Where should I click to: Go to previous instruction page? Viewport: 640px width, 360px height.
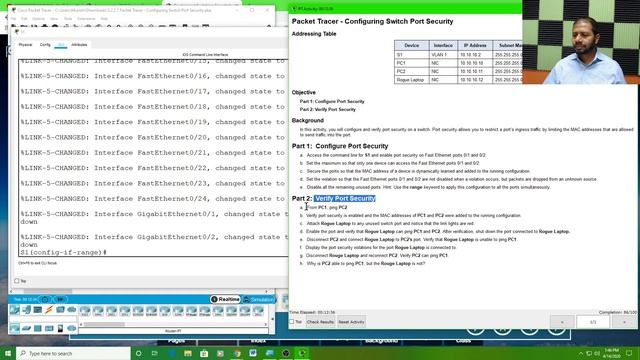[x=562, y=322]
